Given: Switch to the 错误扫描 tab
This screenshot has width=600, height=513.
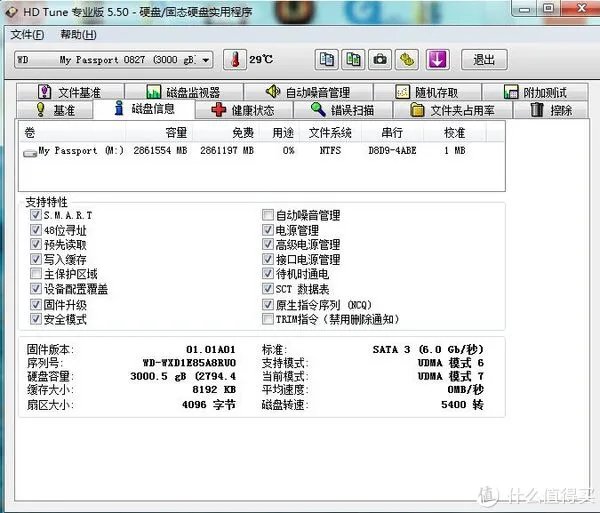Looking at the screenshot, I should (x=343, y=110).
